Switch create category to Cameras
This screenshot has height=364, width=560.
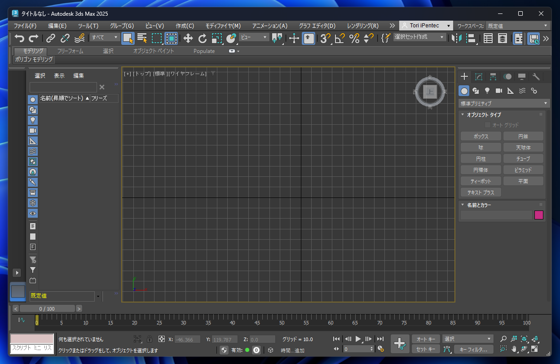pos(499,91)
